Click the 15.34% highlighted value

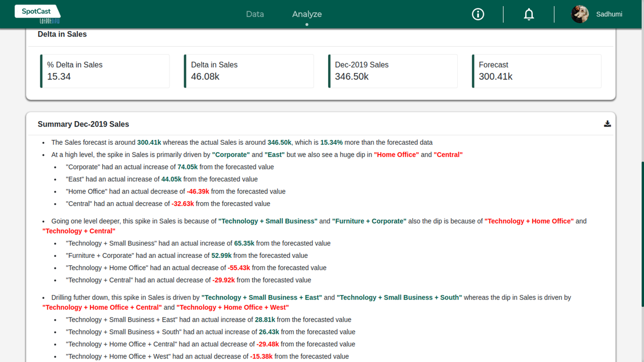pos(332,142)
